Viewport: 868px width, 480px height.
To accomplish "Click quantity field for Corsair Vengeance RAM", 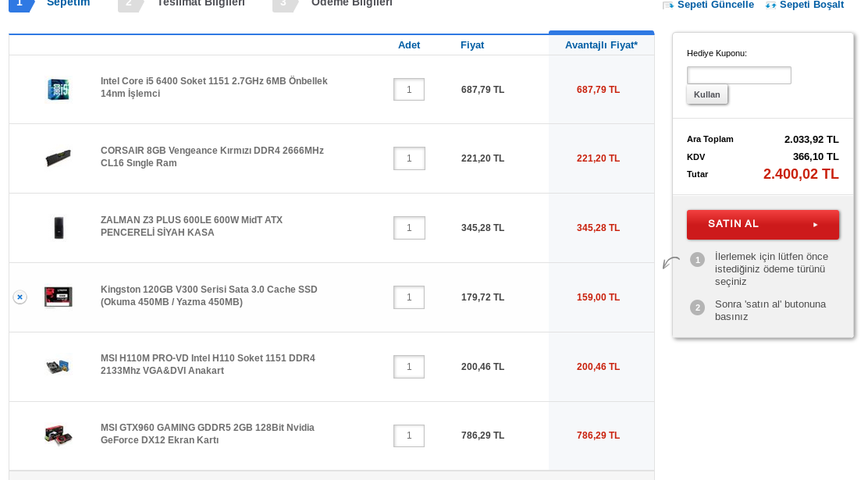I will [x=409, y=158].
